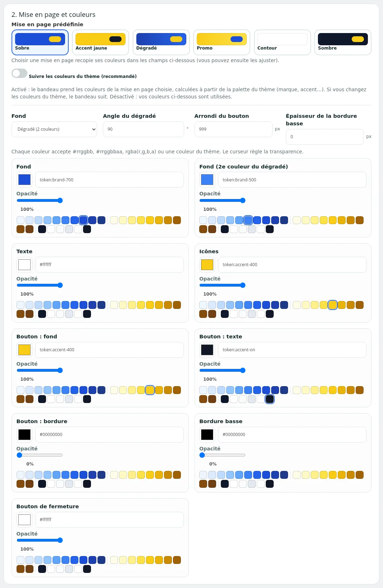The height and width of the screenshot is (588, 383).
Task: Open the Bouton de fermeture color picker swatch
Action: [24, 520]
